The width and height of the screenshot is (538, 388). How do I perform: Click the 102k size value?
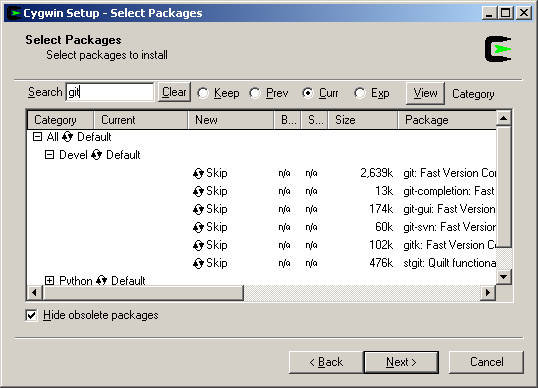tap(381, 245)
